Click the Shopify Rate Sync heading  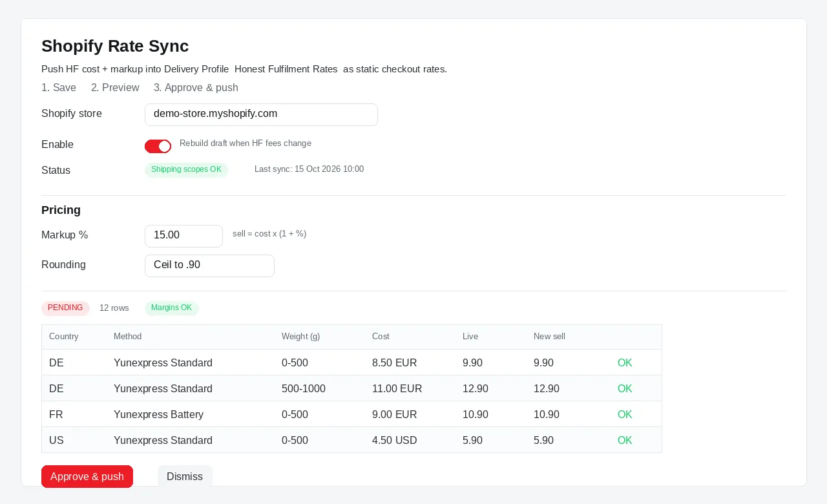115,46
